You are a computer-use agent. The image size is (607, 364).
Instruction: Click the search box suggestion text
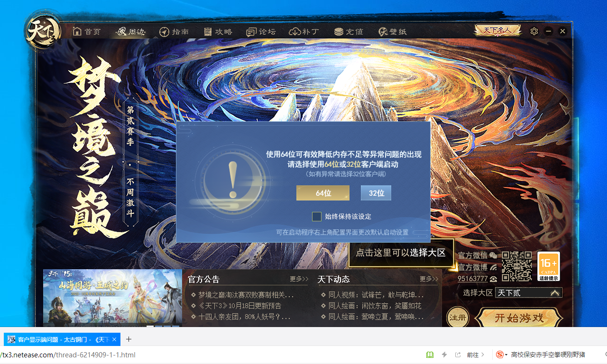coord(548,355)
